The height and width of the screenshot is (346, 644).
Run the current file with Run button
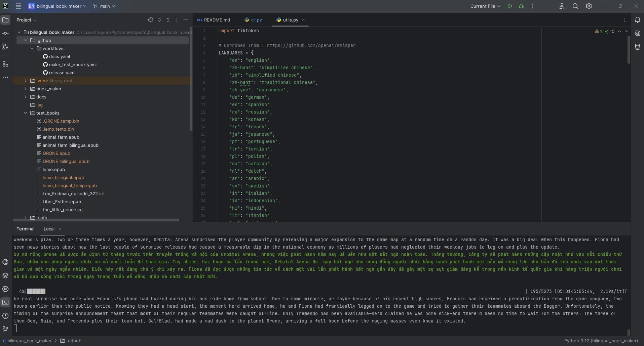click(x=510, y=6)
